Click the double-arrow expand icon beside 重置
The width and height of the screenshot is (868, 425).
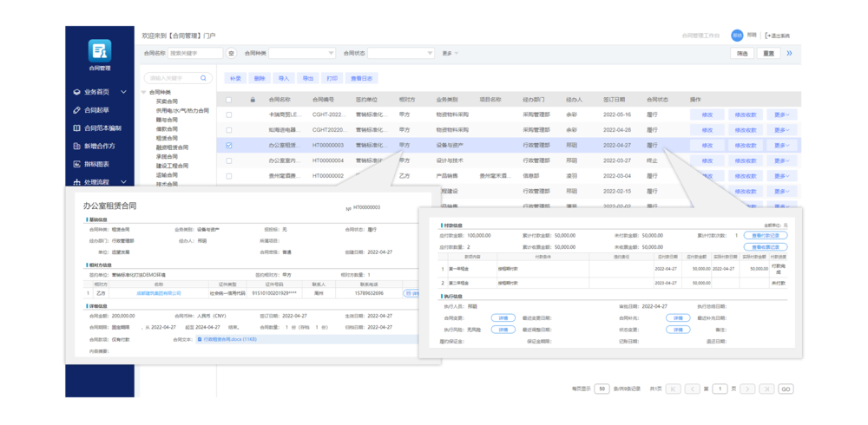point(789,53)
